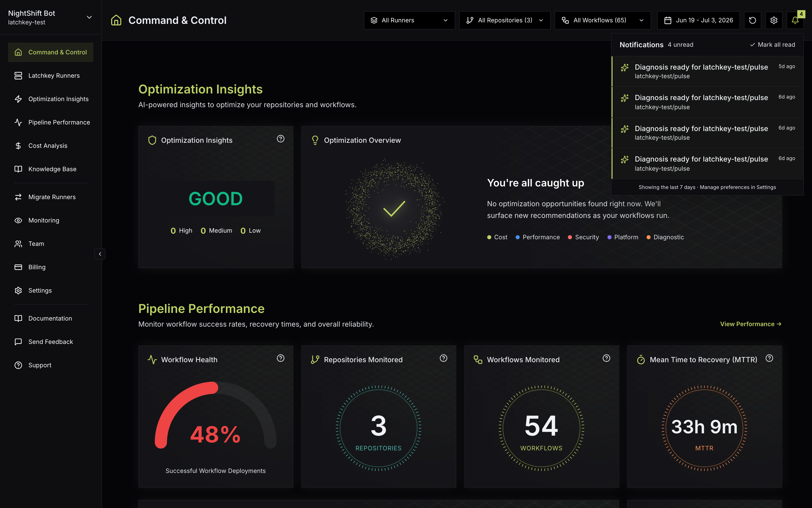Open the All Workflows (65) dropdown
This screenshot has height=508, width=812.
[x=603, y=20]
